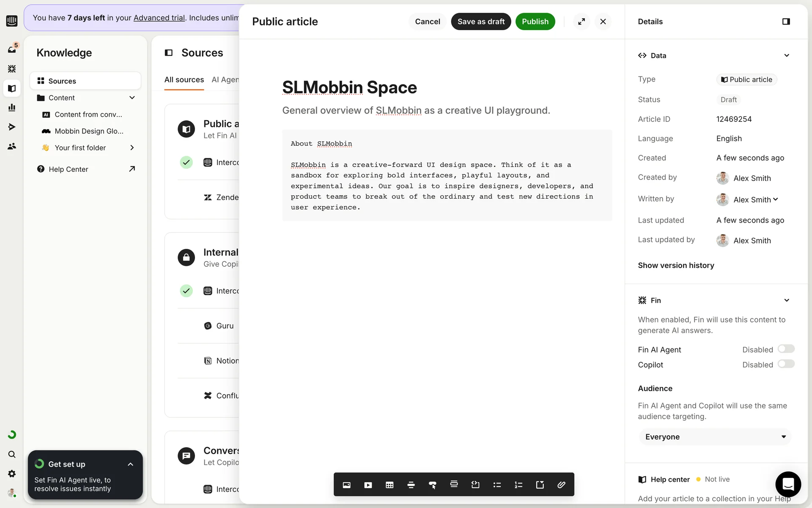This screenshot has height=508, width=812.
Task: Insert a video using the toolbar
Action: [x=368, y=485]
